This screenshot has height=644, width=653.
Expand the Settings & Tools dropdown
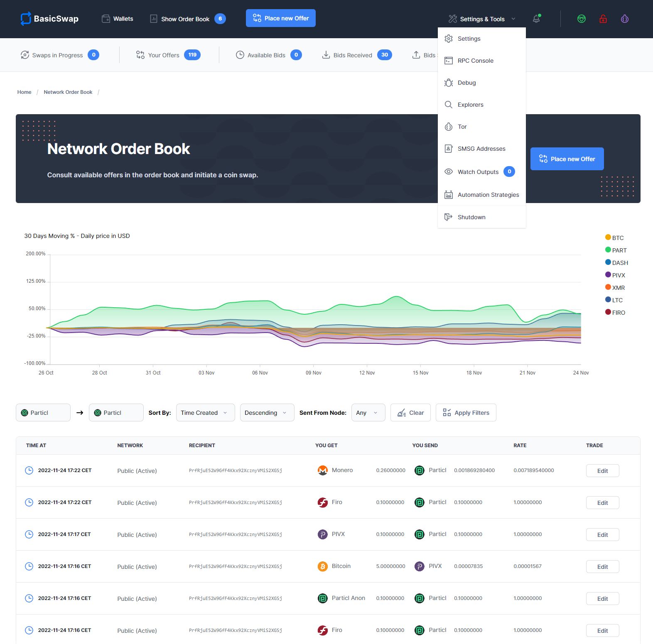point(482,19)
